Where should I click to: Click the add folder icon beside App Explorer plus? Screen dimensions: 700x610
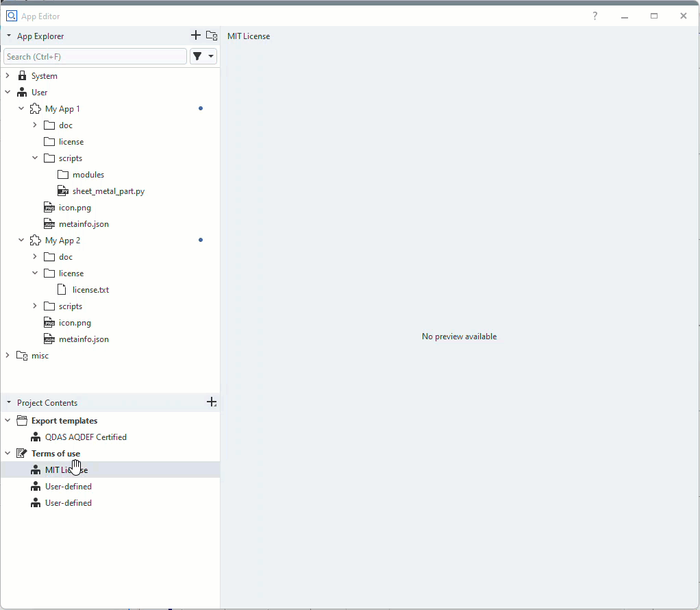coord(212,36)
